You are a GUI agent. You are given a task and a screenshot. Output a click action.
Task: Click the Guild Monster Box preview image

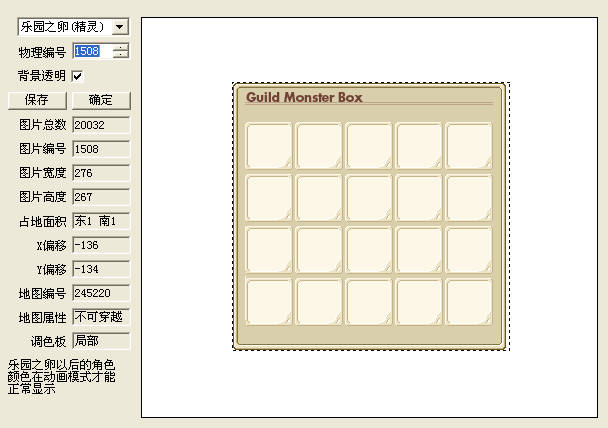tap(370, 216)
